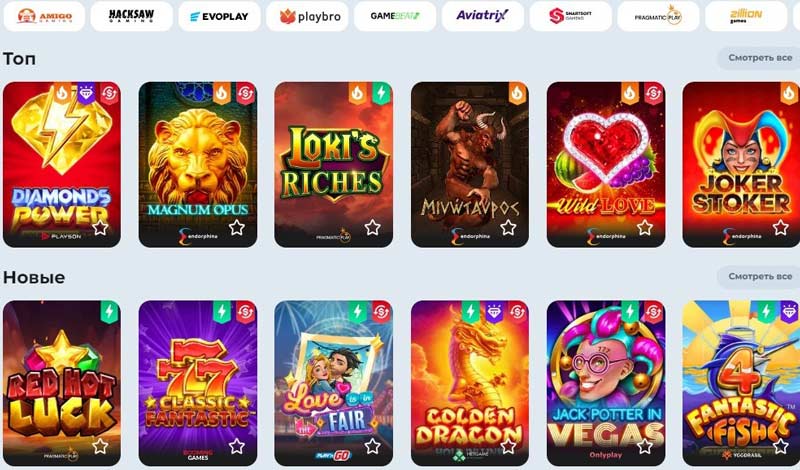Select the Evoplay provider chip
This screenshot has height=470, width=800.
point(219,16)
